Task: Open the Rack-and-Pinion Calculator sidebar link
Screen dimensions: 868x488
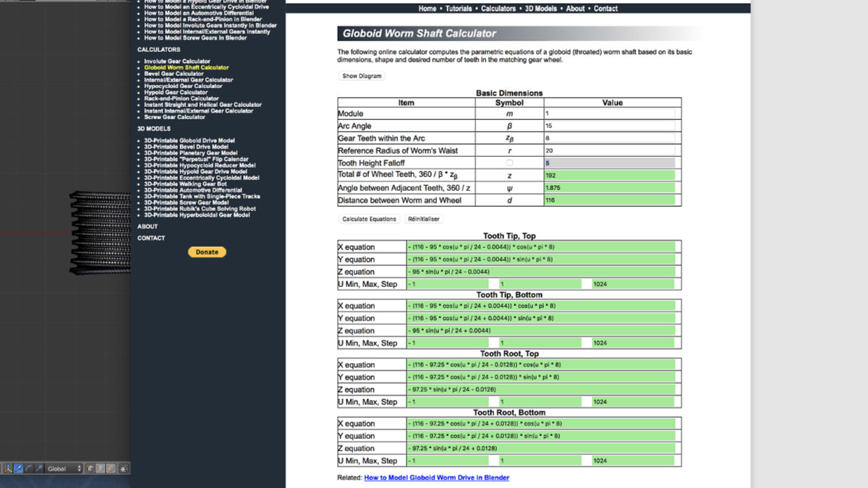Action: coord(182,98)
